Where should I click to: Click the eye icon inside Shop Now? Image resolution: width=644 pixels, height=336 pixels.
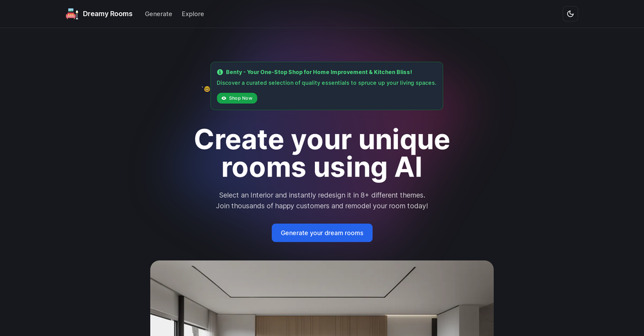click(224, 98)
